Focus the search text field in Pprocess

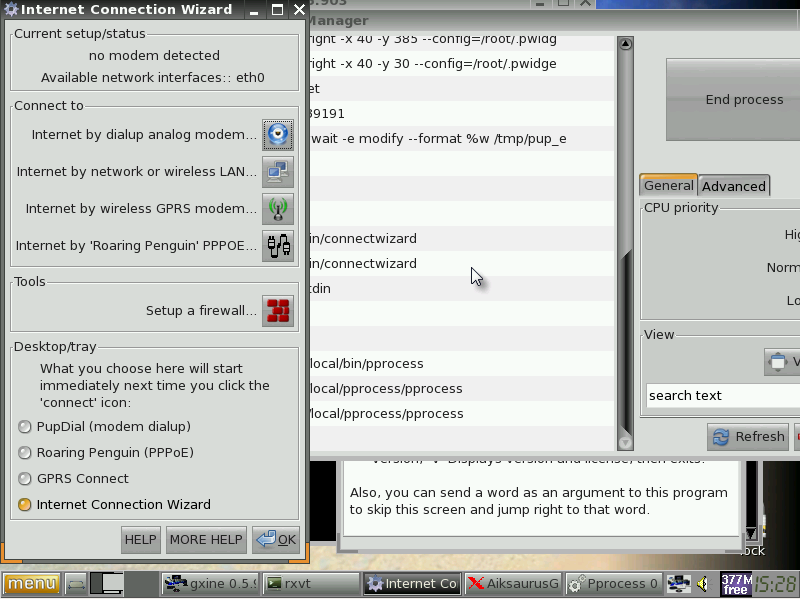(x=723, y=395)
